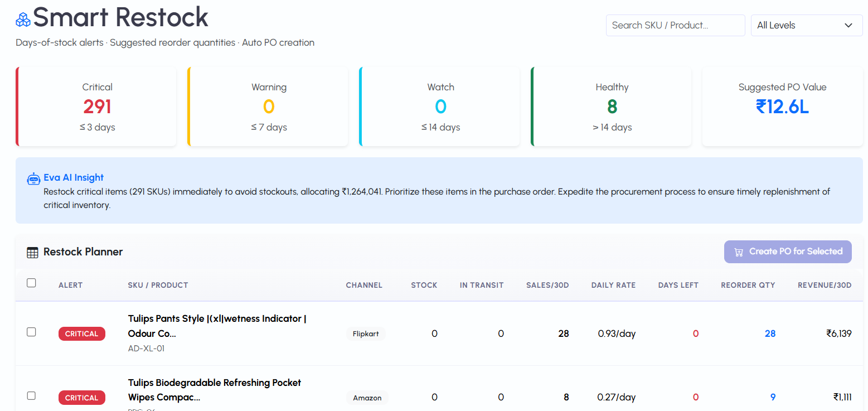Sort by DAYS LEFT column header
The width and height of the screenshot is (868, 411).
[x=678, y=285]
